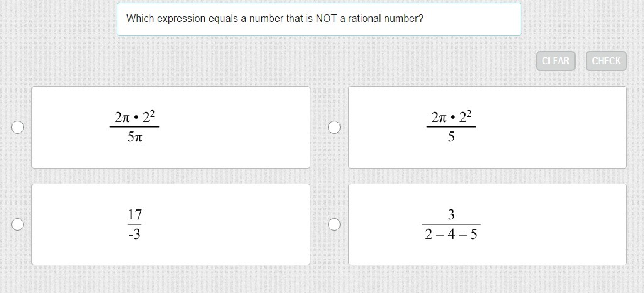Click the numerator 3 above 2 – 4 – 5
The height and width of the screenshot is (293, 644).
(451, 214)
